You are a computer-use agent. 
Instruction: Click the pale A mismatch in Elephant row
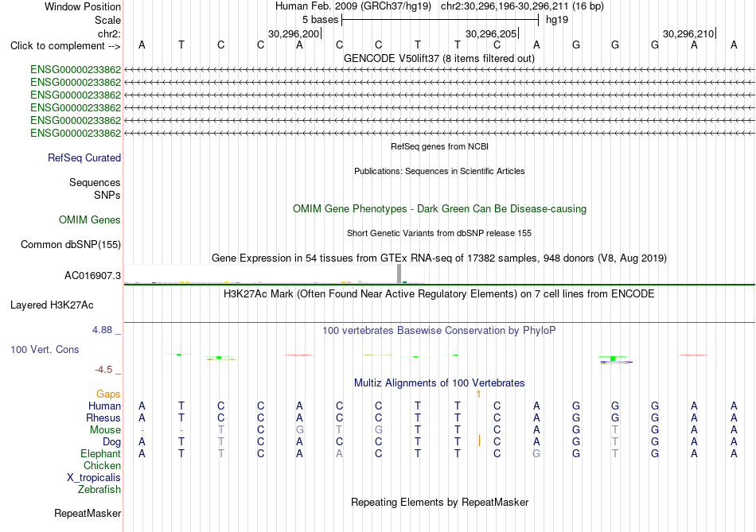340,453
